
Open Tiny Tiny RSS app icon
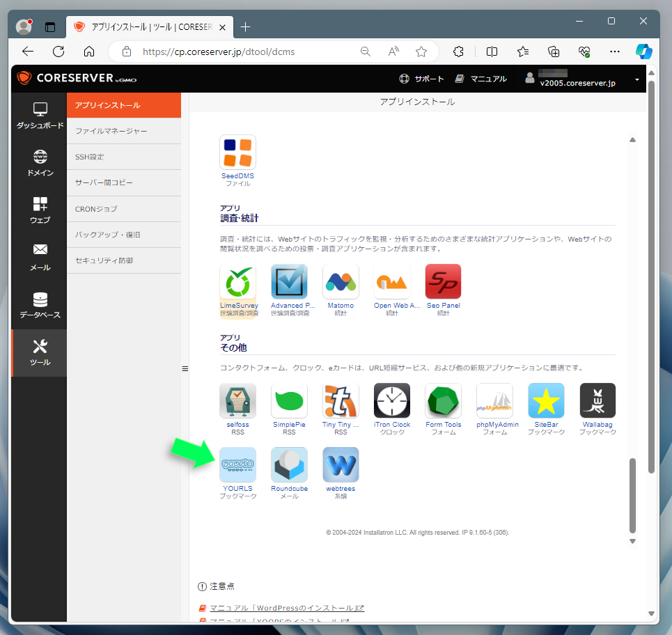tap(341, 400)
